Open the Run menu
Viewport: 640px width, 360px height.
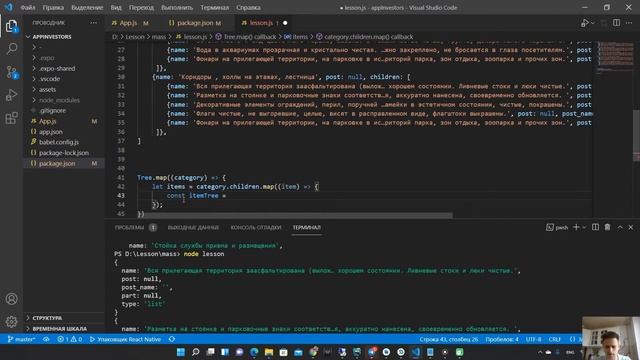click(x=177, y=7)
